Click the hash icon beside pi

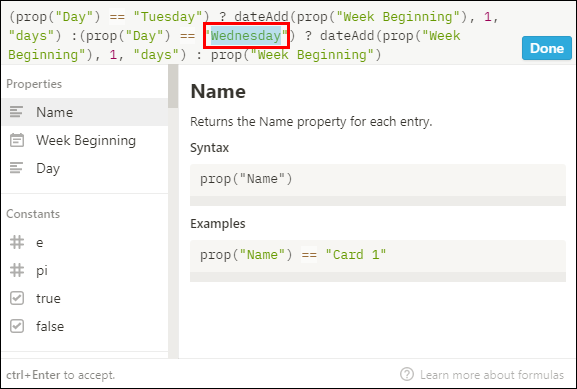(x=17, y=270)
